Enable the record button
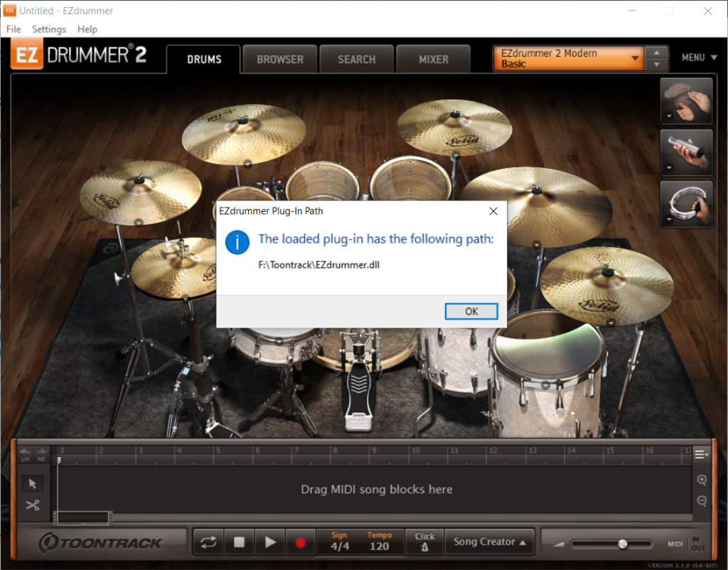The width and height of the screenshot is (728, 570). tap(301, 542)
